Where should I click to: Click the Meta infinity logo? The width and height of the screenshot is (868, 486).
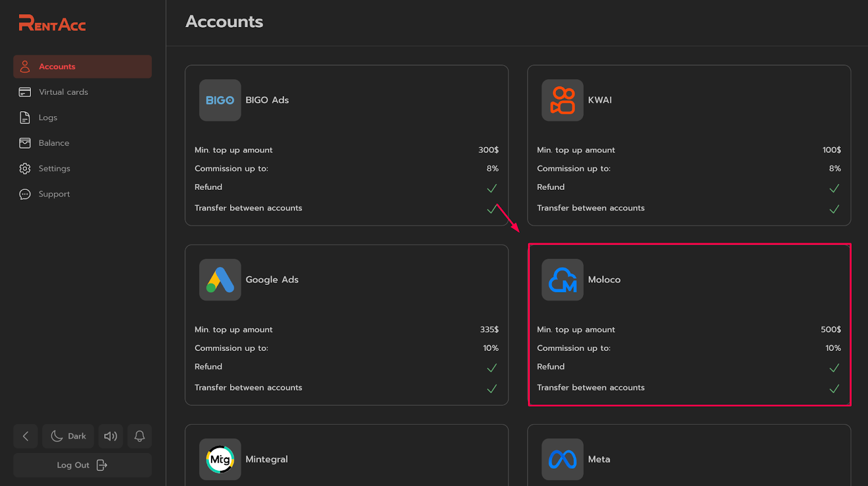pyautogui.click(x=563, y=459)
